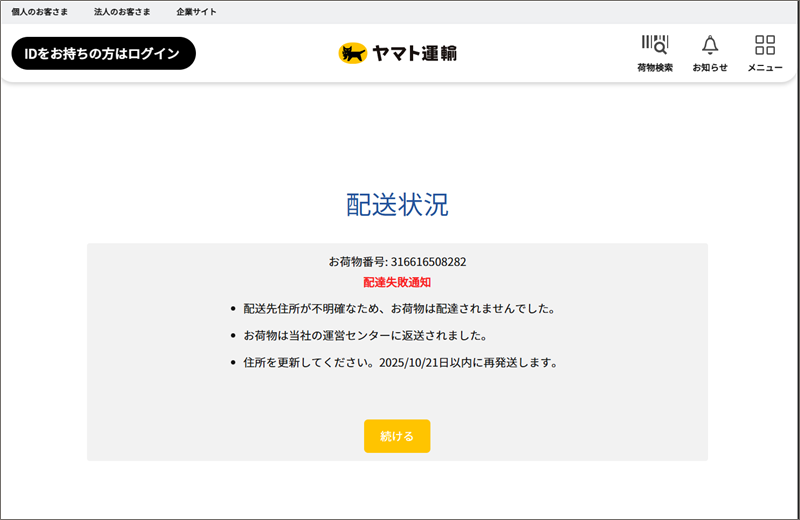The width and height of the screenshot is (800, 520).
Task: Click the black cat Yamato logo icon
Action: pyautogui.click(x=352, y=53)
